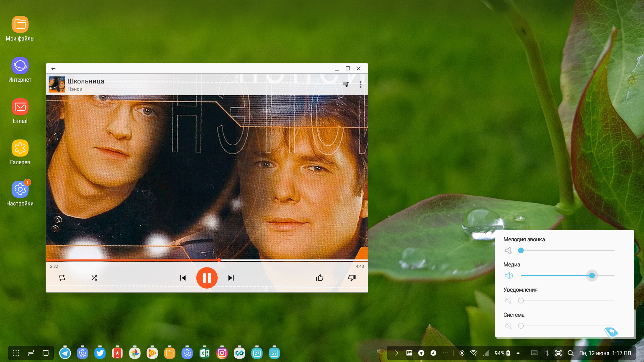Viewport: 644px width, 362px height.
Task: Open the recent apps button
Action: coord(31,353)
